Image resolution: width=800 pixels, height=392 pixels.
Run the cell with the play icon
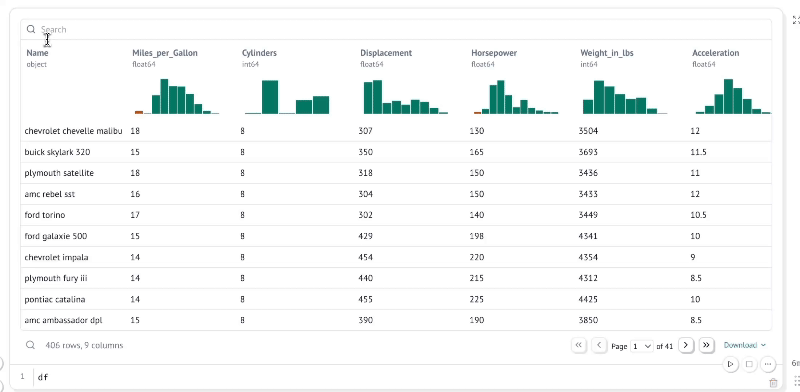click(731, 364)
